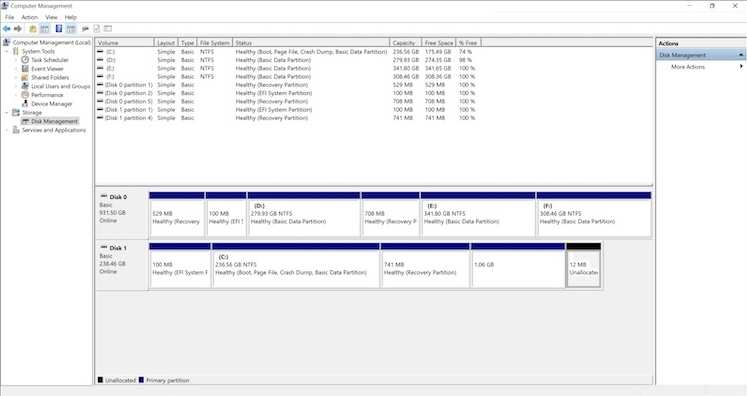
Task: Select the 1.06 GB partition block
Action: [518, 265]
